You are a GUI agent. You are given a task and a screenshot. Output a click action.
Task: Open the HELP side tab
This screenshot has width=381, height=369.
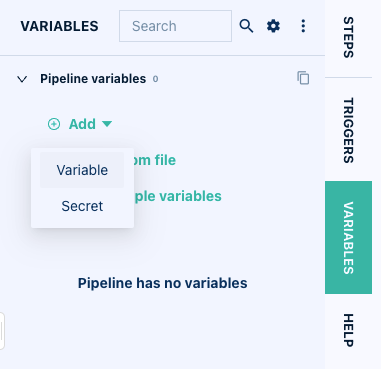348,330
